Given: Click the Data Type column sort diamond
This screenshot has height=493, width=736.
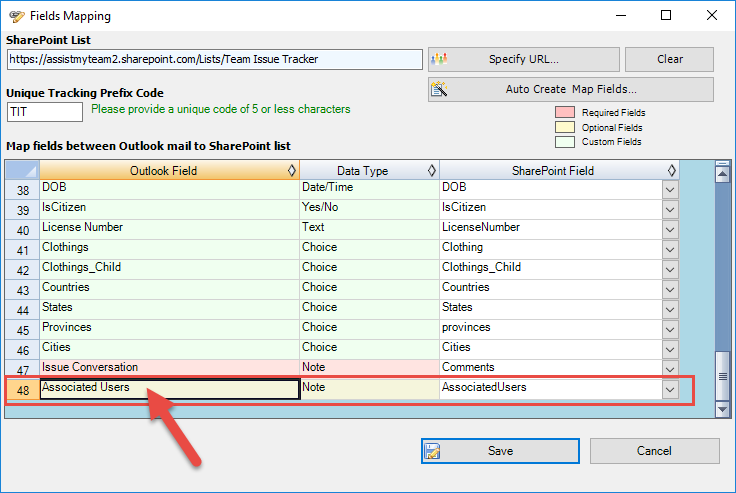Looking at the screenshot, I should tap(432, 171).
